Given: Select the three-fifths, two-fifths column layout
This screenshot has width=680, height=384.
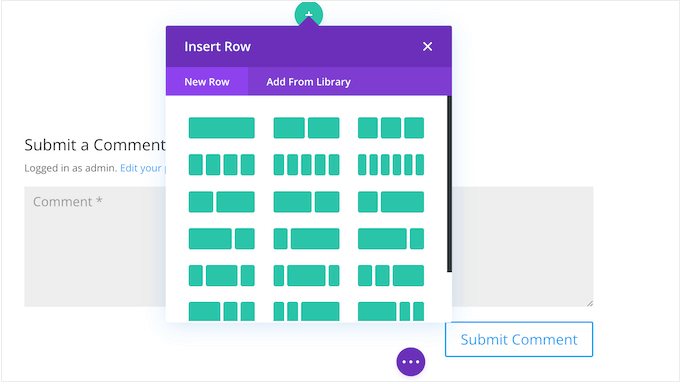Looking at the screenshot, I should pyautogui.click(x=306, y=202).
